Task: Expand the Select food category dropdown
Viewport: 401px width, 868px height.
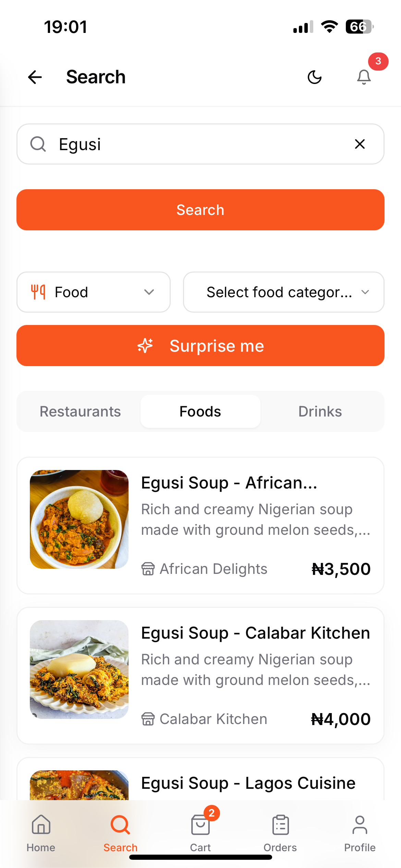Action: (x=284, y=292)
